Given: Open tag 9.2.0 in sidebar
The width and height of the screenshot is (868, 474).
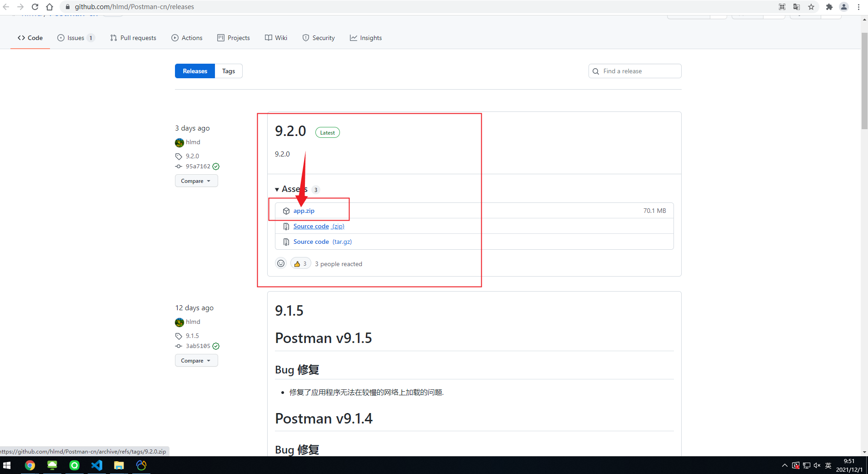Looking at the screenshot, I should [192, 156].
